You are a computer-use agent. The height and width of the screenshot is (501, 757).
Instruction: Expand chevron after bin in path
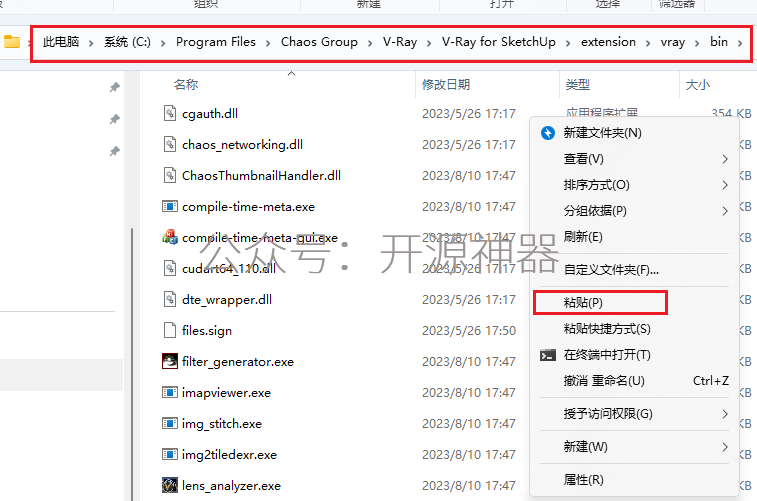pyautogui.click(x=740, y=43)
